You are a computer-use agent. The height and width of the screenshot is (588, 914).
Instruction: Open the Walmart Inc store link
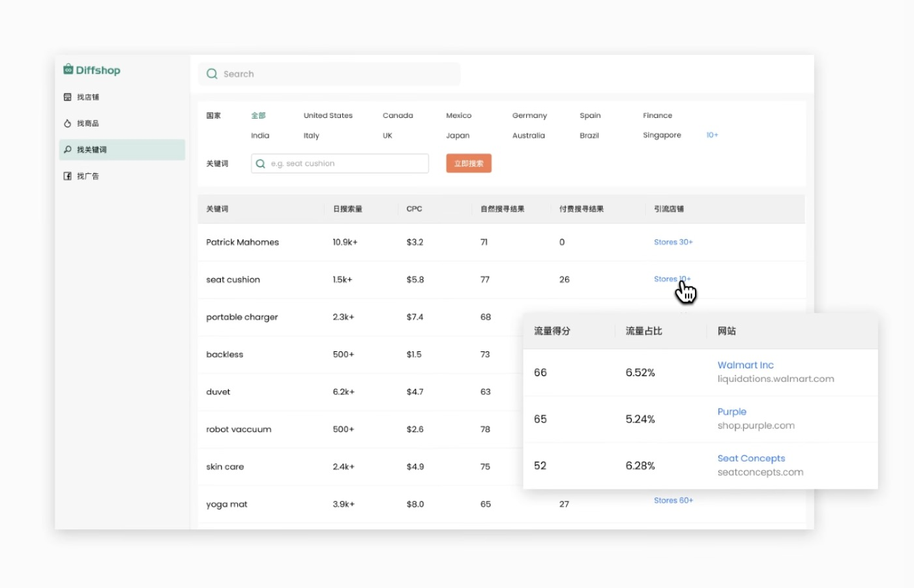point(745,365)
